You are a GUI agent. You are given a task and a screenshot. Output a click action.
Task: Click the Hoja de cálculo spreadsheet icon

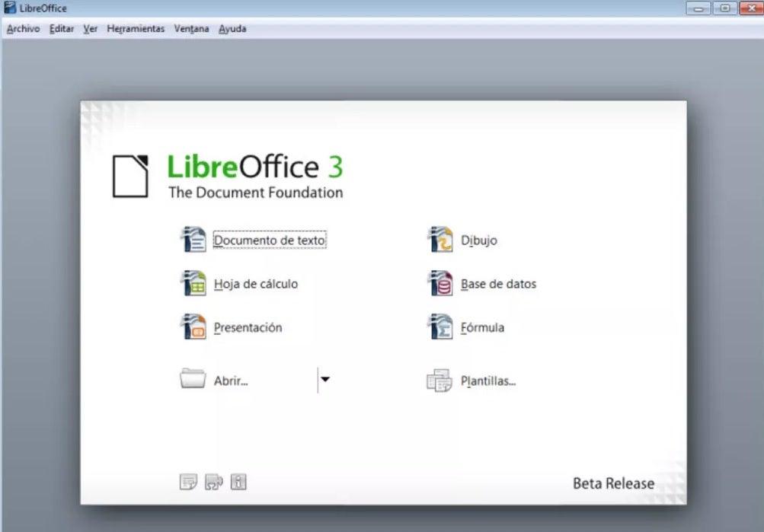(193, 284)
